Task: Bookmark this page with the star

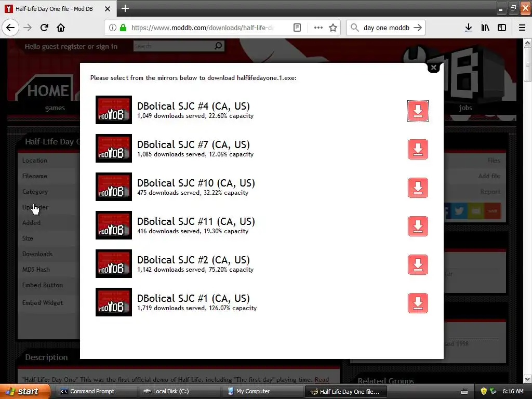Action: click(x=333, y=28)
